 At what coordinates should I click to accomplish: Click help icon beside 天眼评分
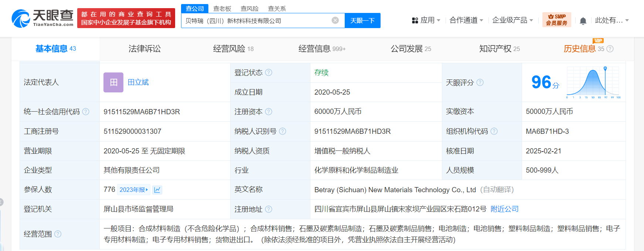pyautogui.click(x=480, y=82)
